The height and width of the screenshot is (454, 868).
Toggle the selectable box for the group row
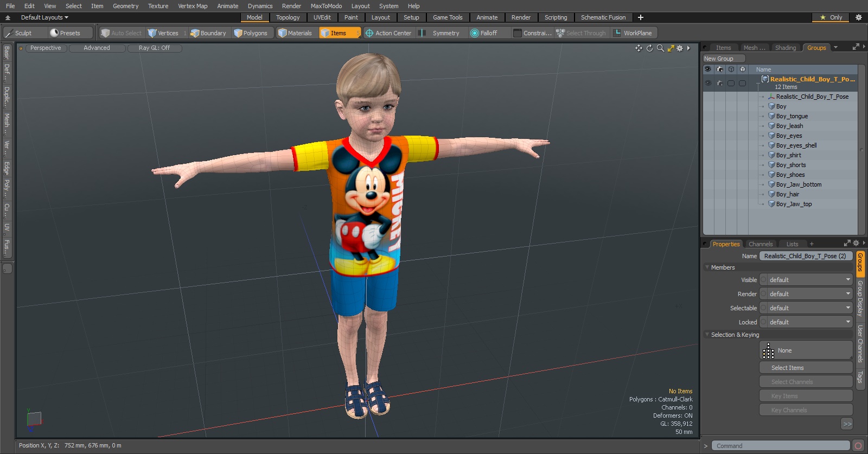click(x=731, y=84)
